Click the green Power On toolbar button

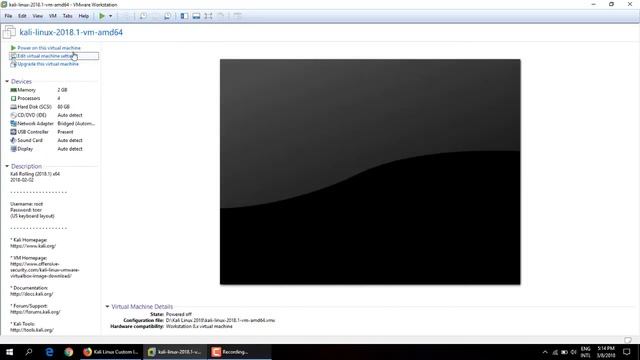click(x=102, y=16)
